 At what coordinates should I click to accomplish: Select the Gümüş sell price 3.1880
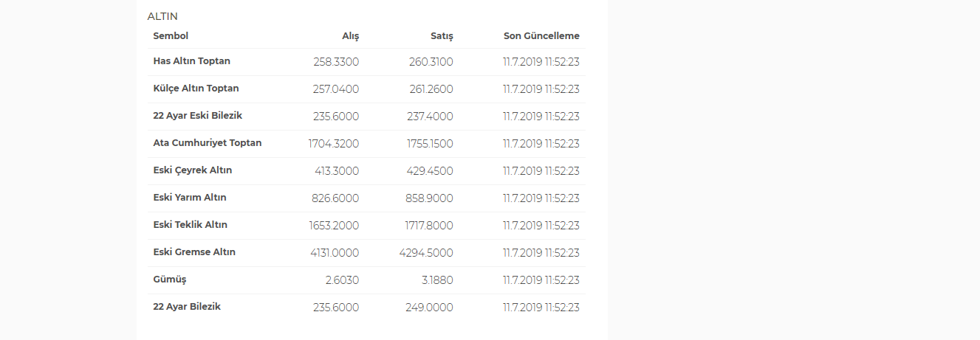point(436,280)
